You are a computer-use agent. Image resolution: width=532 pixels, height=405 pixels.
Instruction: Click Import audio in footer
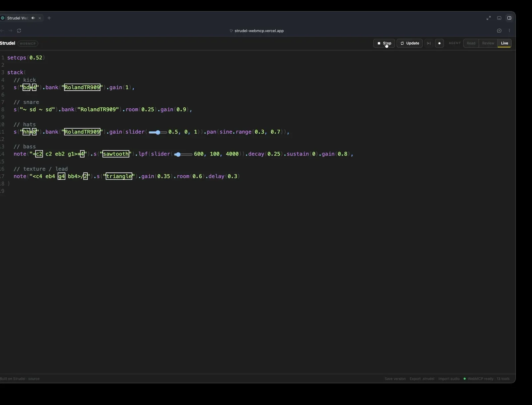(449, 379)
